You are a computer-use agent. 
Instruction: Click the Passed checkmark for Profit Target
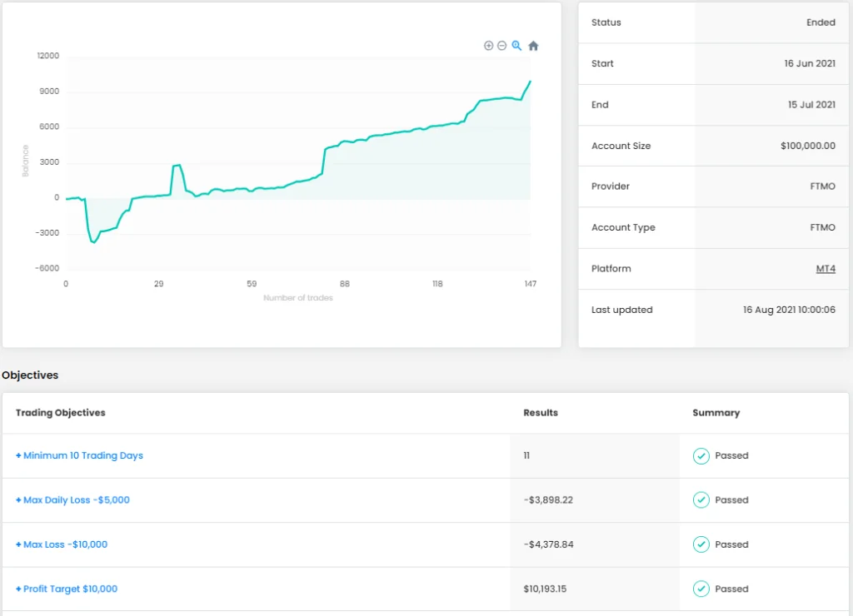point(701,589)
